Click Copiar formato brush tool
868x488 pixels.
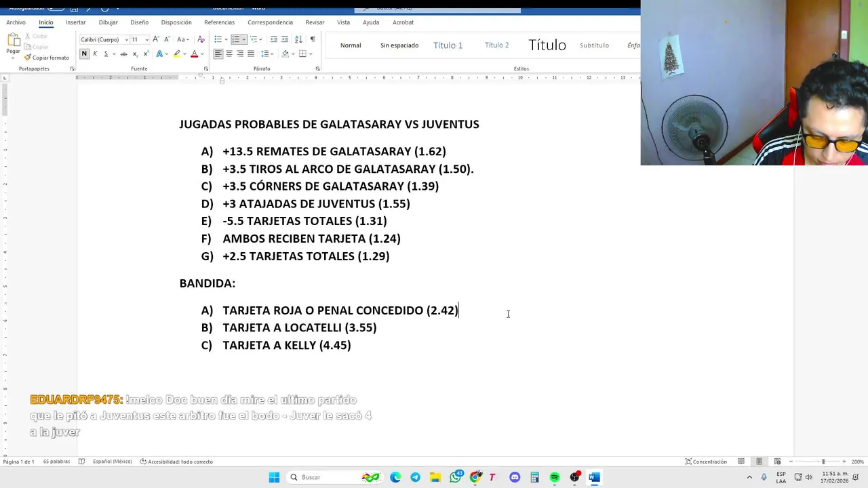click(47, 58)
